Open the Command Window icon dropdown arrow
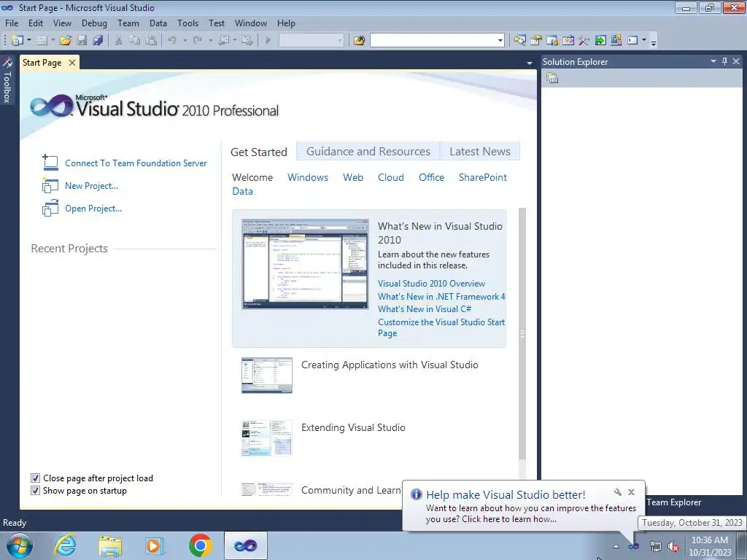Screen dimensions: 747x560 point(643,41)
